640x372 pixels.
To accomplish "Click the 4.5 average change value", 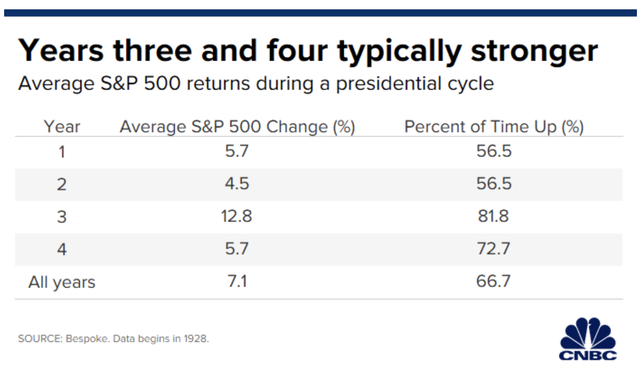I will [x=237, y=184].
